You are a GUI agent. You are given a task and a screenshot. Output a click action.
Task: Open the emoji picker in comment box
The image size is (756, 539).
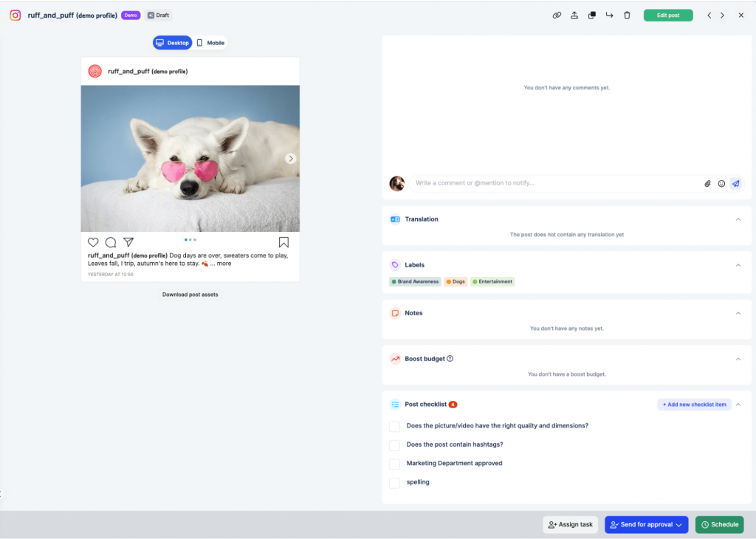click(721, 183)
